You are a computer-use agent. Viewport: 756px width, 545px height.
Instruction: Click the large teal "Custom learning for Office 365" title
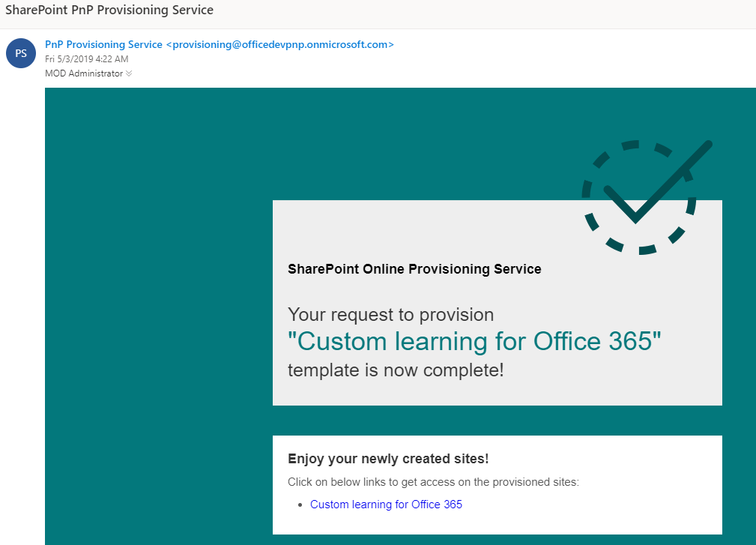(474, 342)
